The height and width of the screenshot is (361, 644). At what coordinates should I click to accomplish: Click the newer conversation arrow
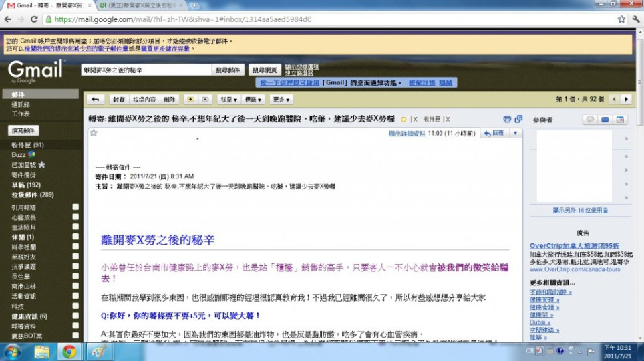pyautogui.click(x=612, y=99)
